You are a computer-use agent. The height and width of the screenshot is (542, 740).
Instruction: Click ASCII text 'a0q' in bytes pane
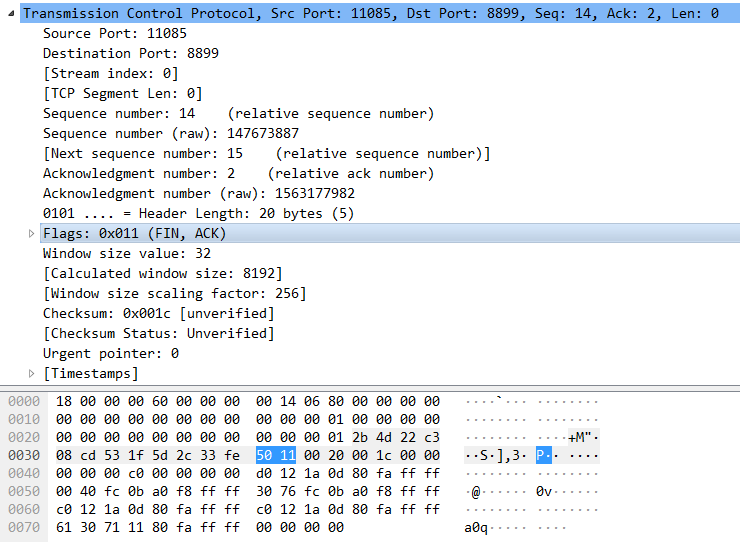[x=476, y=527]
